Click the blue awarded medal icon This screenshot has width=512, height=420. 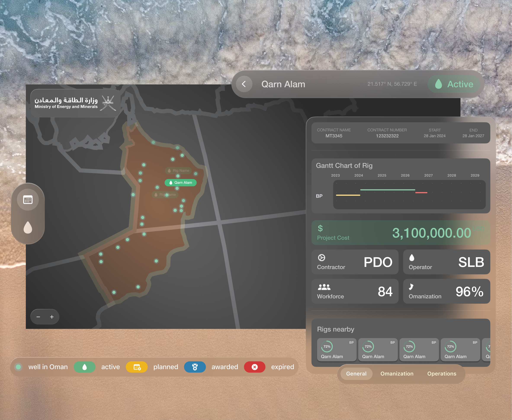pyautogui.click(x=195, y=367)
